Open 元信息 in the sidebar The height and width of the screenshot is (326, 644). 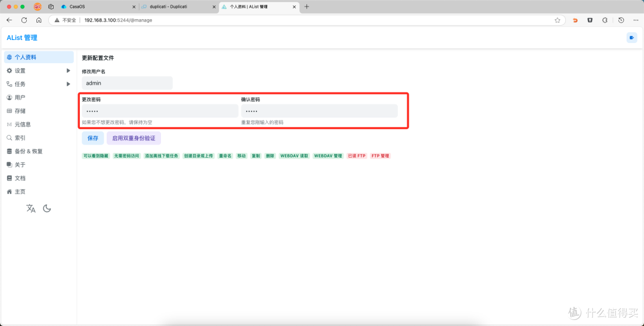coord(39,124)
